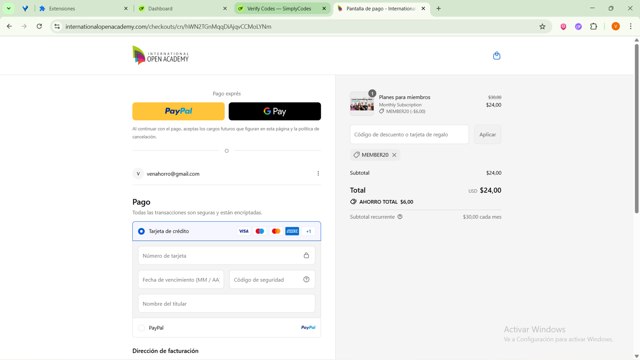
Task: Click the Número de tarjeta field
Action: pyautogui.click(x=227, y=256)
